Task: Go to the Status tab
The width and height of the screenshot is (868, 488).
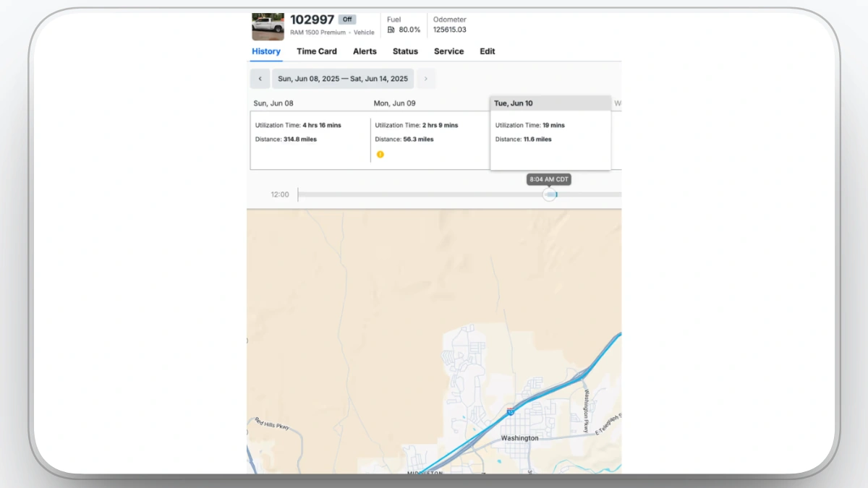Action: click(x=405, y=51)
